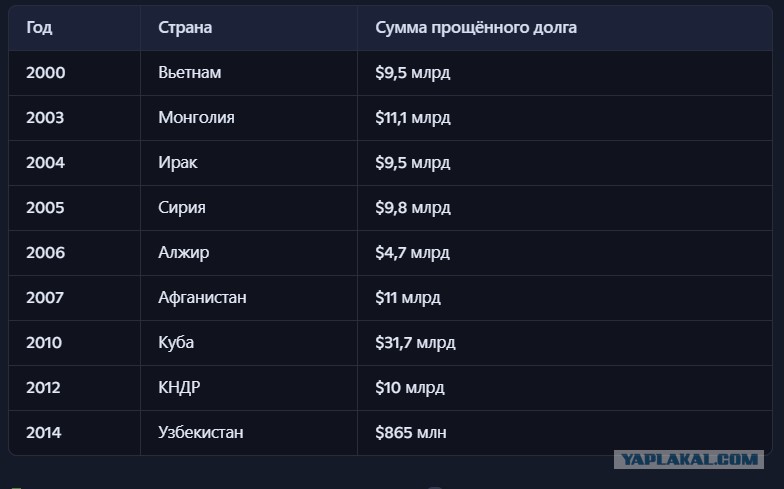
Task: Click the "$11,1 млрд" amount
Action: pos(413,118)
